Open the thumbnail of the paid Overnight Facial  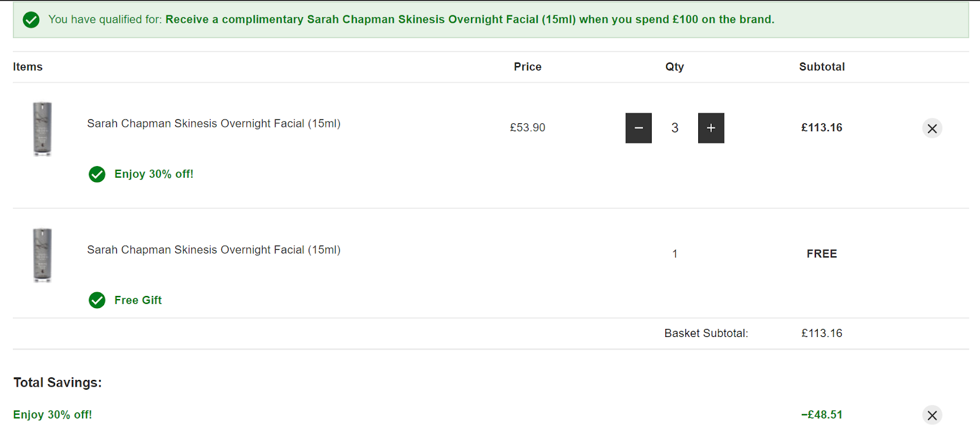pyautogui.click(x=42, y=129)
